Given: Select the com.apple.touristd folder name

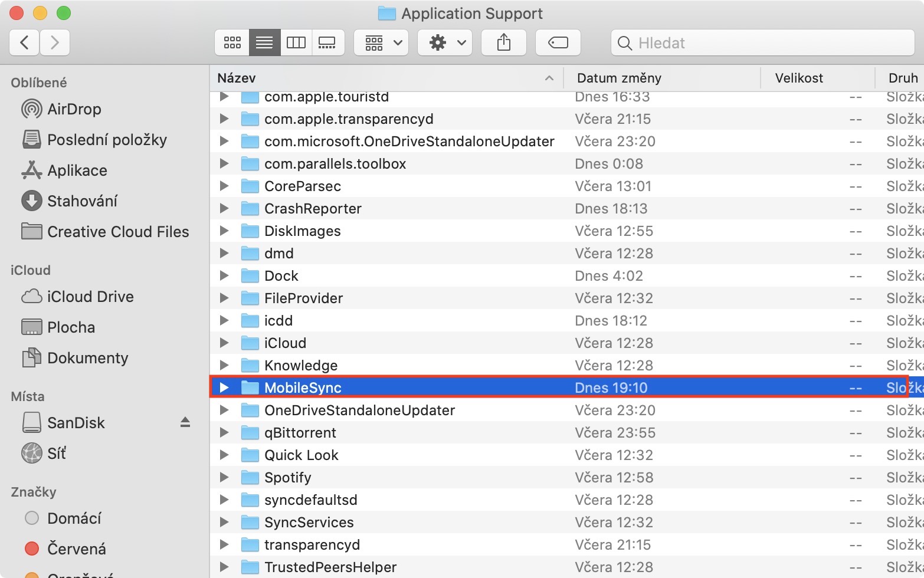Looking at the screenshot, I should click(327, 97).
